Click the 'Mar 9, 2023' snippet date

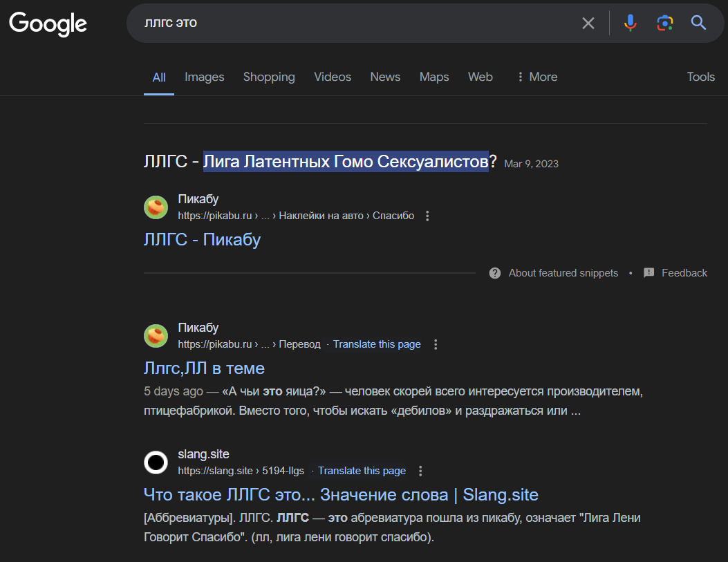tap(531, 164)
